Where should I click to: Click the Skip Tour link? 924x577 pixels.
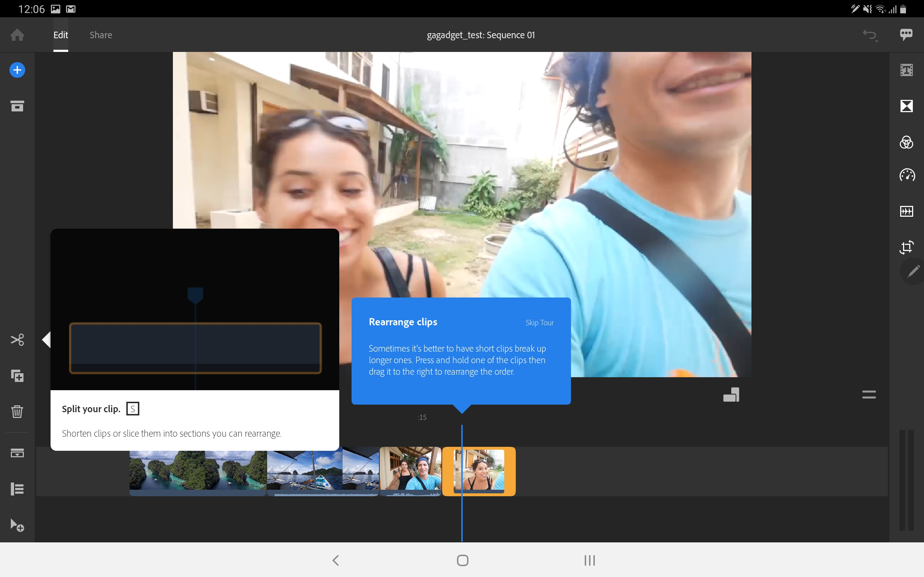coord(539,323)
